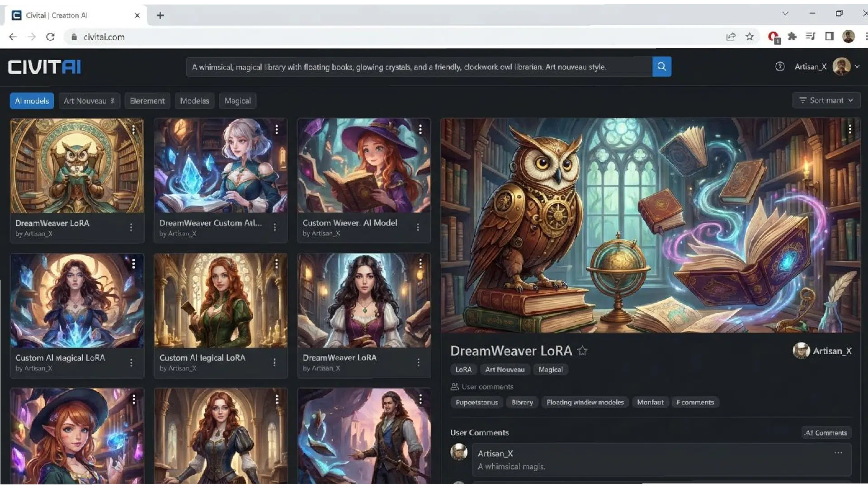Open the Artisan_X author link beside model title
The image size is (868, 488).
[831, 351]
